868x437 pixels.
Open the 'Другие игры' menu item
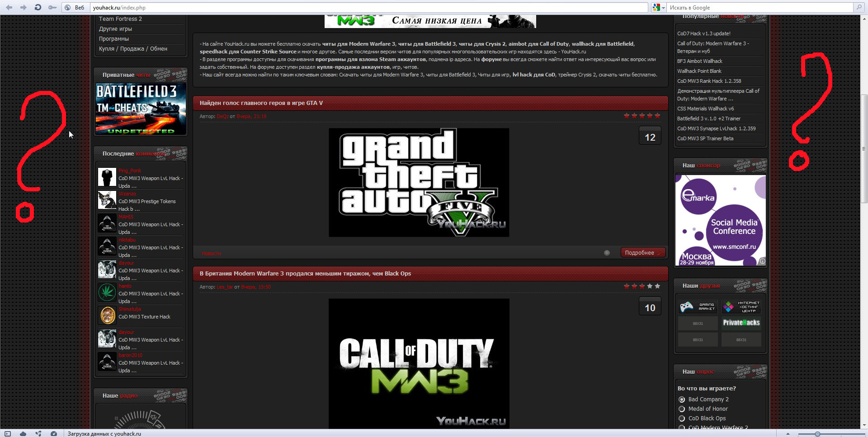click(115, 29)
